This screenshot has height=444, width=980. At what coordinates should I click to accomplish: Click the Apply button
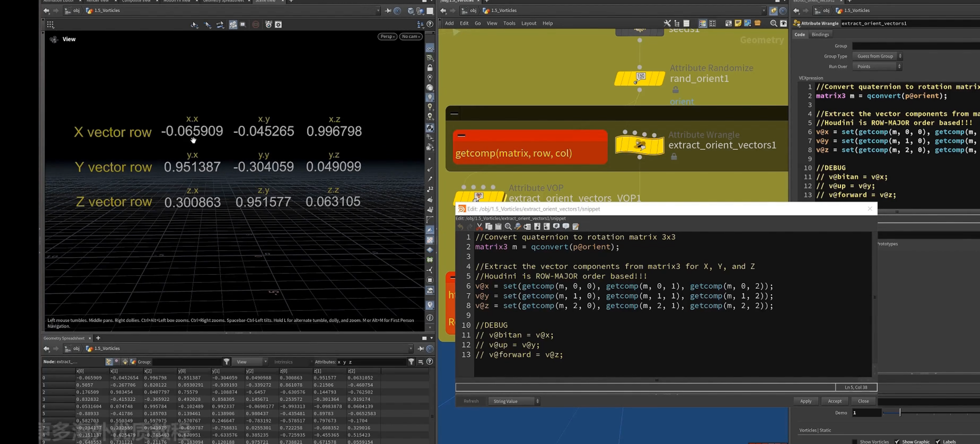(x=805, y=401)
